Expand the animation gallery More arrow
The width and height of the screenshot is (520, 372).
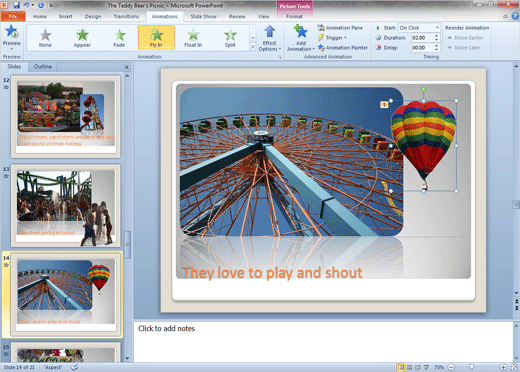(253, 47)
